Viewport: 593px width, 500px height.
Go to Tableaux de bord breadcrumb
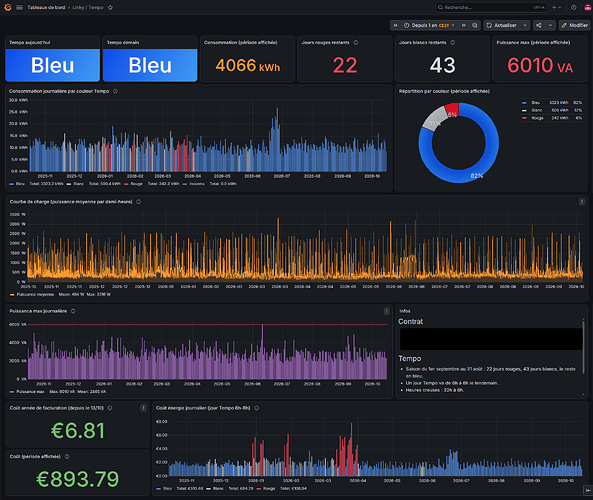point(46,7)
